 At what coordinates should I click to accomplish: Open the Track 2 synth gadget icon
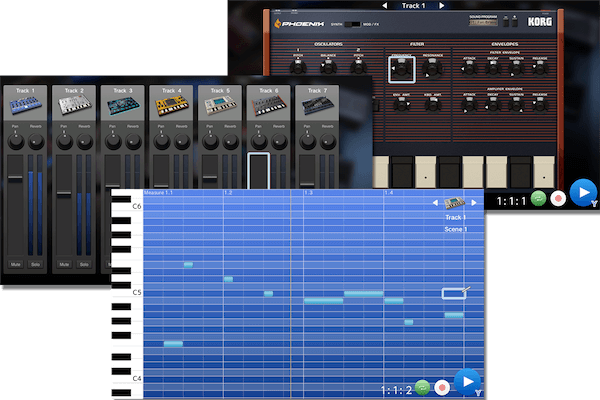74,106
